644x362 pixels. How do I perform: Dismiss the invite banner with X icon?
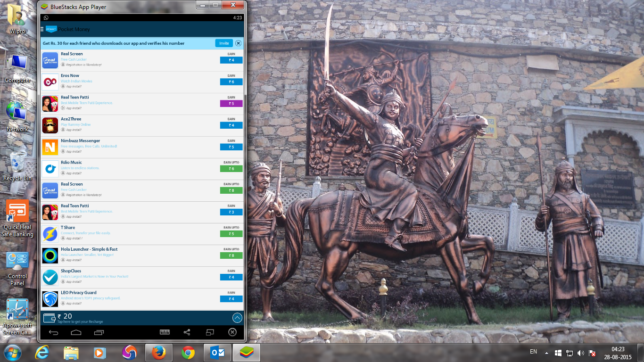(239, 43)
